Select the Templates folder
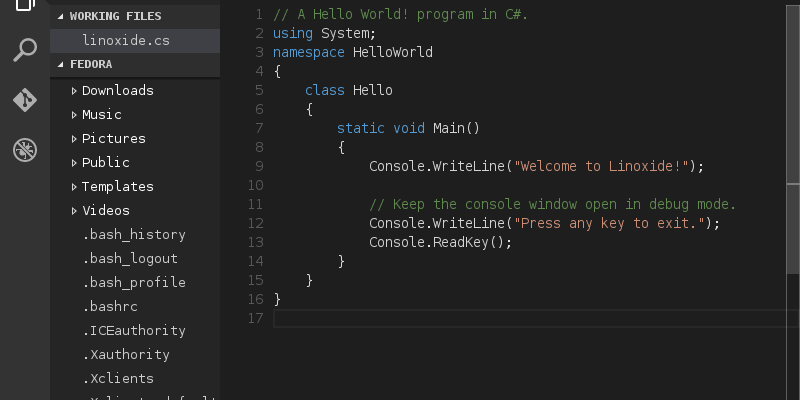Image resolution: width=800 pixels, height=400 pixels. pos(117,187)
